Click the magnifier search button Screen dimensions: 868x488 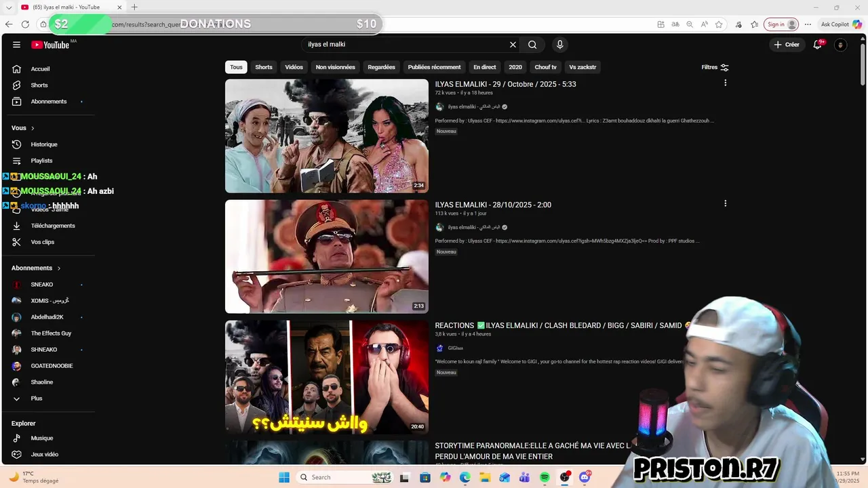click(x=532, y=45)
